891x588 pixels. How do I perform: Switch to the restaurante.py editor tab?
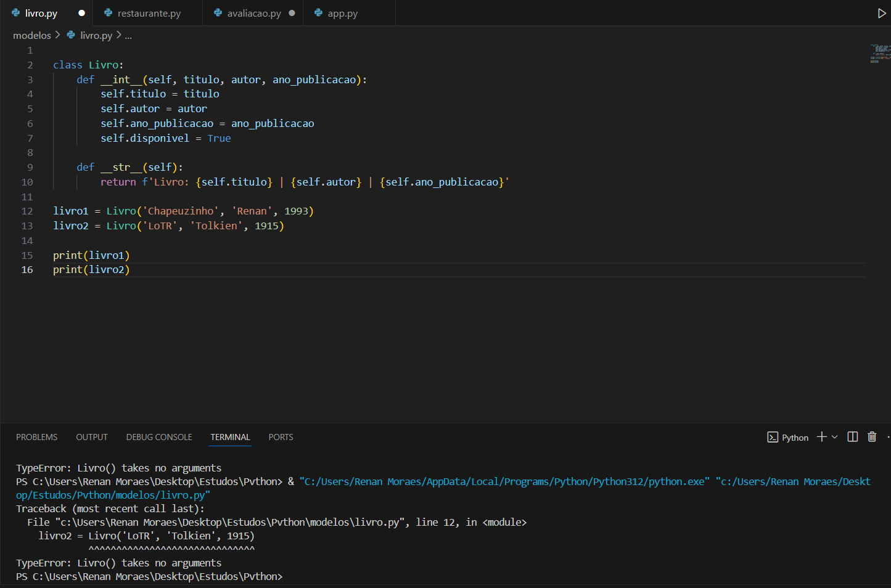click(148, 13)
